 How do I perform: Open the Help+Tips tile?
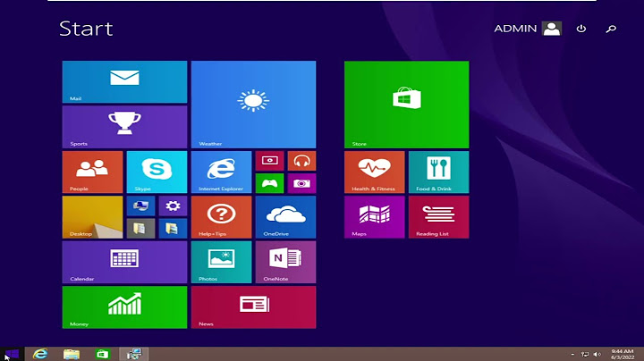(x=222, y=217)
